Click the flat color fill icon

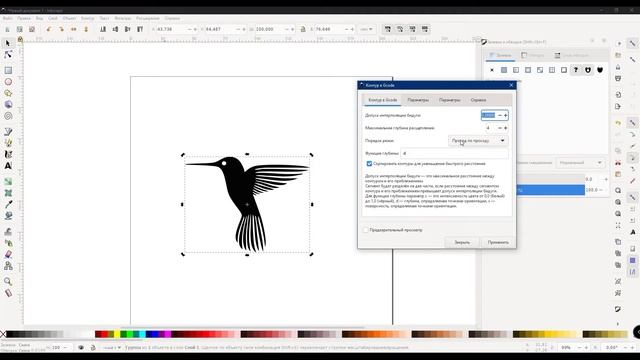point(504,70)
